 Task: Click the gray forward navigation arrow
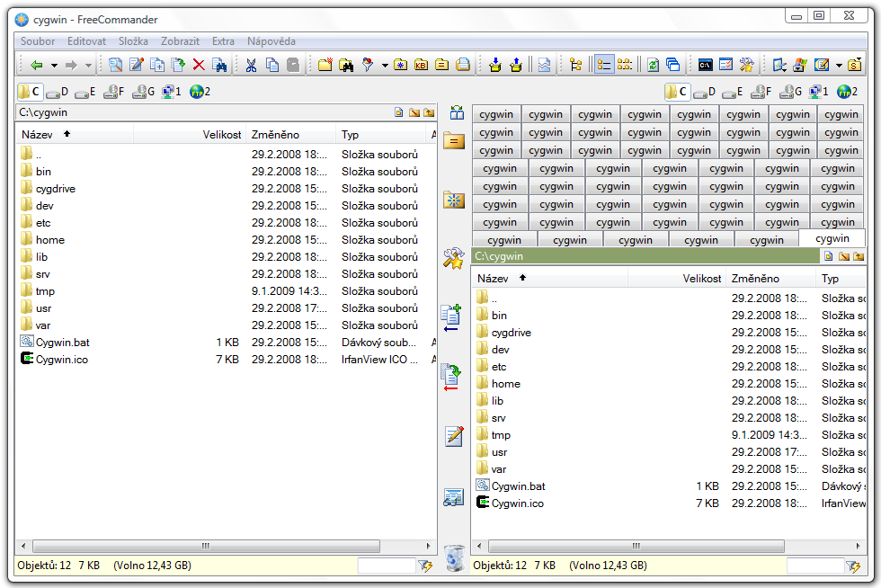point(71,66)
